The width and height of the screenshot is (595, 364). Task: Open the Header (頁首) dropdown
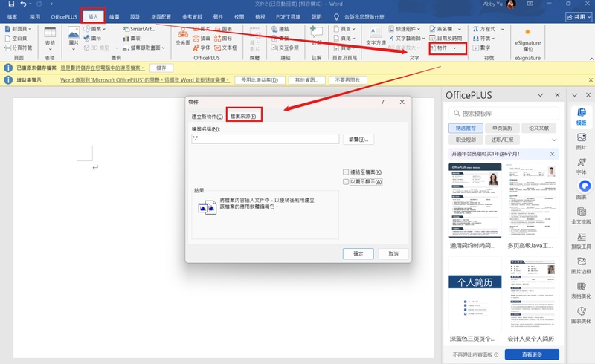(344, 29)
